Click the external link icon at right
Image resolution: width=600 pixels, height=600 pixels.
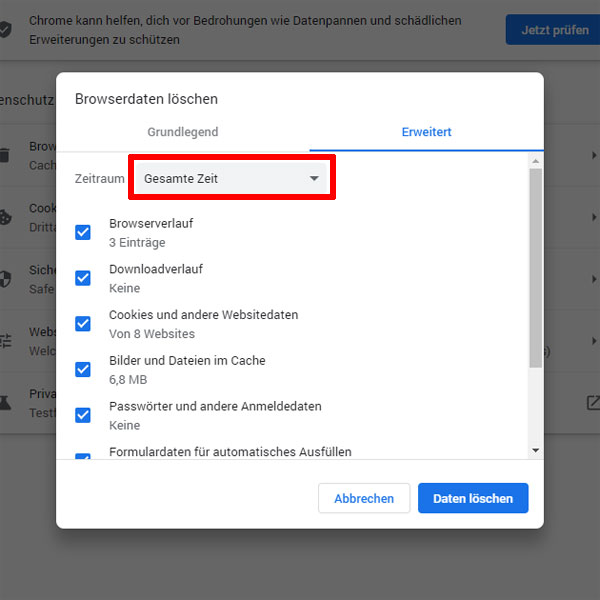pos(592,402)
